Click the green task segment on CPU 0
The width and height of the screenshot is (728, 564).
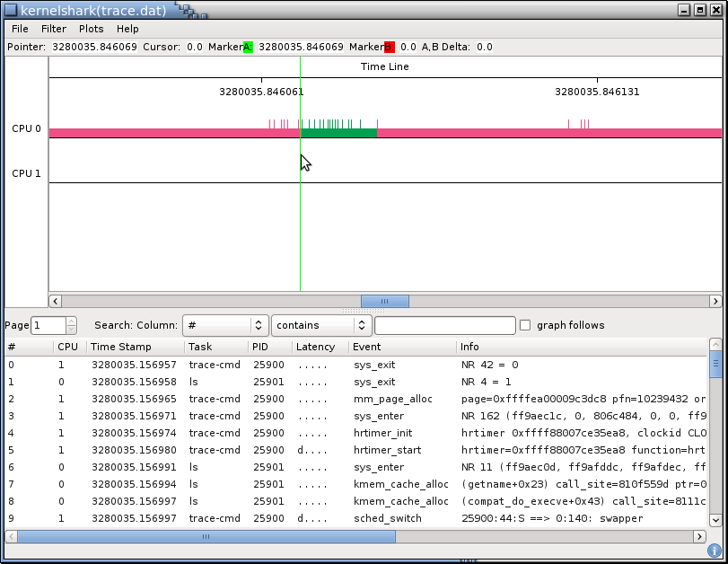click(x=339, y=133)
